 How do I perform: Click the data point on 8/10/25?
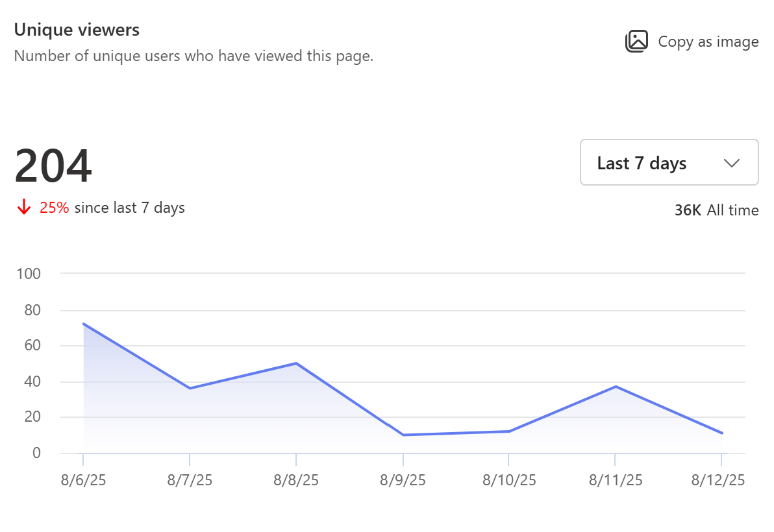[509, 430]
